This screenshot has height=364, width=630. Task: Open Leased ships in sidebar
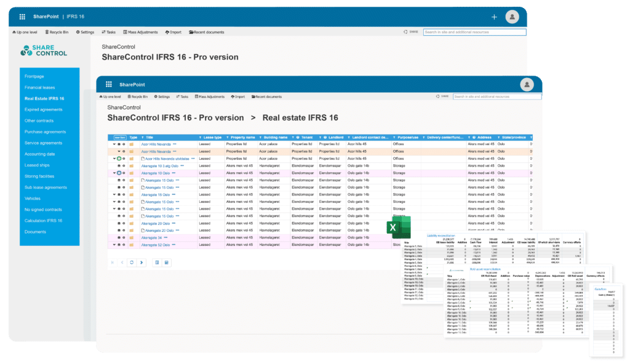37,165
